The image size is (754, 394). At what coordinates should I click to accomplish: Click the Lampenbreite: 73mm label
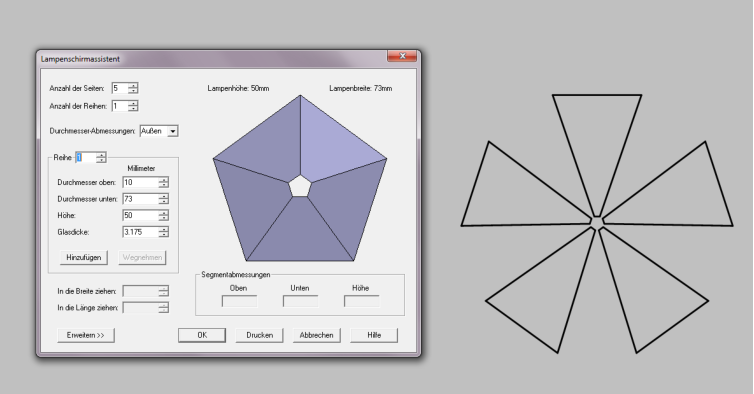(361, 89)
